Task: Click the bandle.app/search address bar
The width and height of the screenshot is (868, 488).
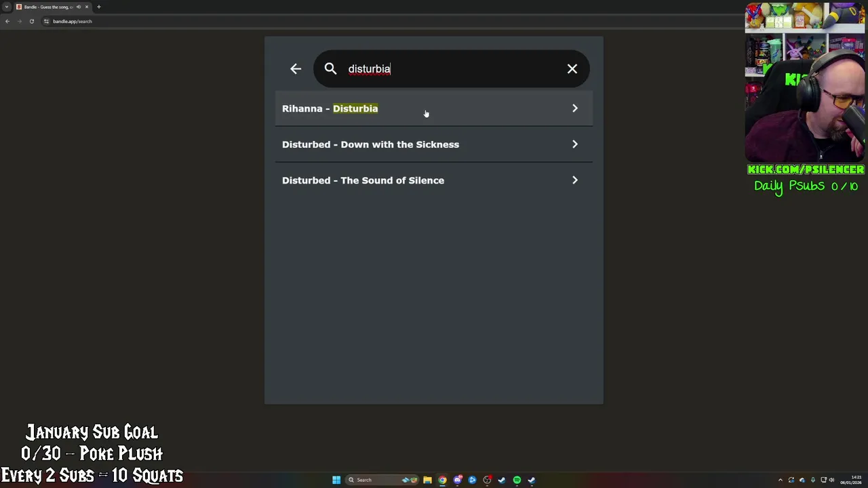Action: [x=72, y=21]
